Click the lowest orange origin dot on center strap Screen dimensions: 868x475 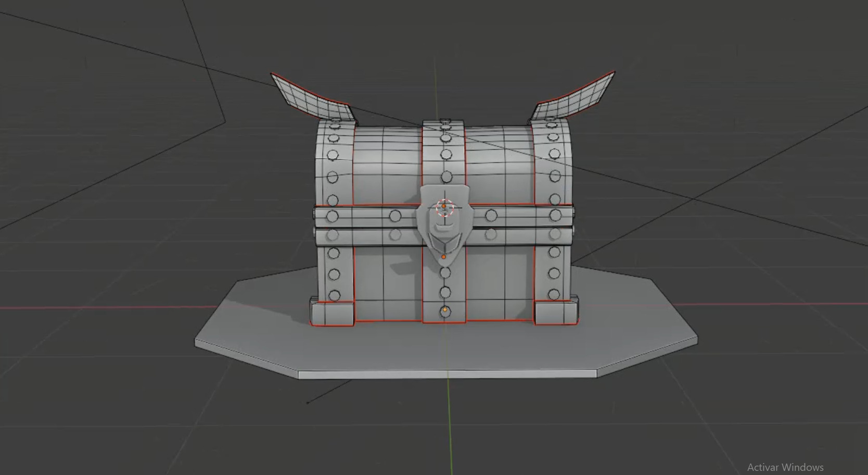(x=445, y=310)
